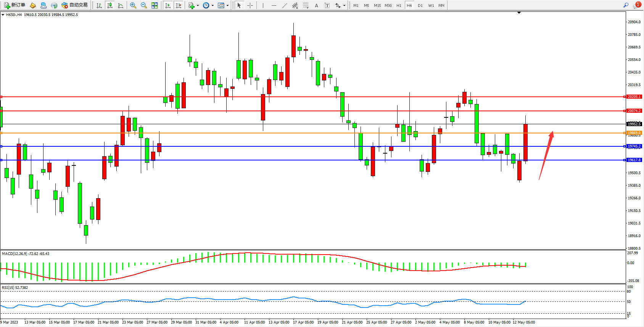Click the New Order (新订单) button

(14, 5)
